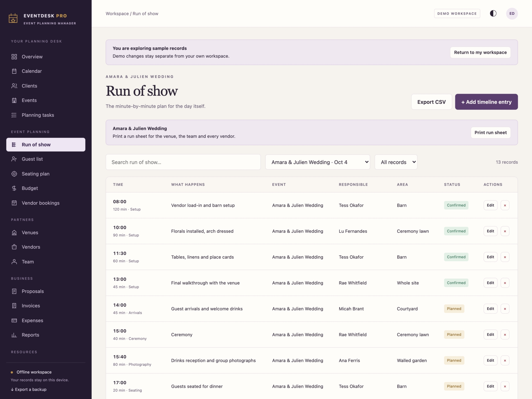The height and width of the screenshot is (399, 532).
Task: Click the Status column header
Action: [x=452, y=185]
